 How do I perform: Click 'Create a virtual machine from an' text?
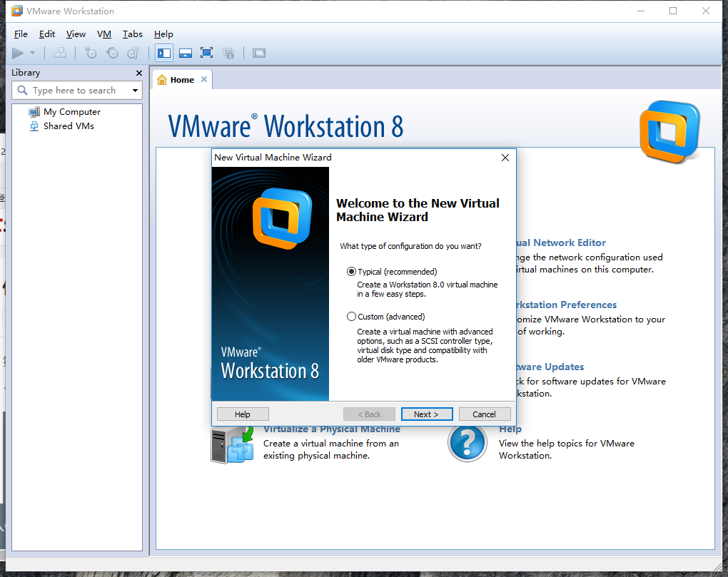(331, 444)
